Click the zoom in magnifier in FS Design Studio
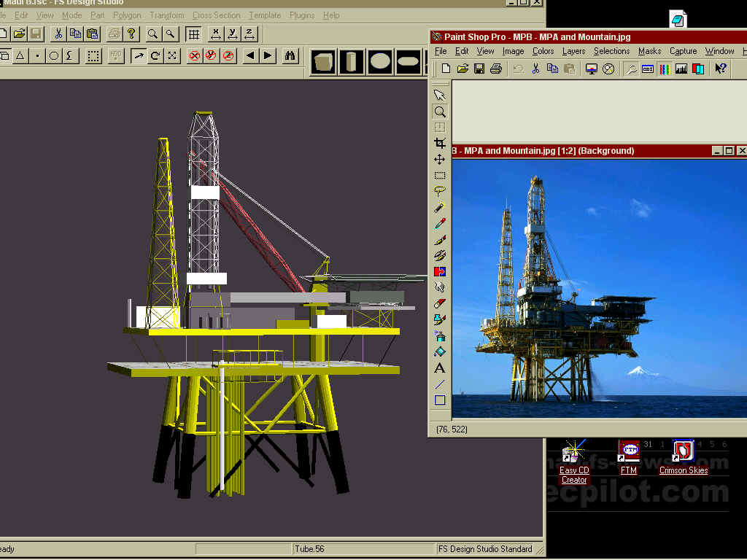The height and width of the screenshot is (560, 747). click(x=153, y=34)
